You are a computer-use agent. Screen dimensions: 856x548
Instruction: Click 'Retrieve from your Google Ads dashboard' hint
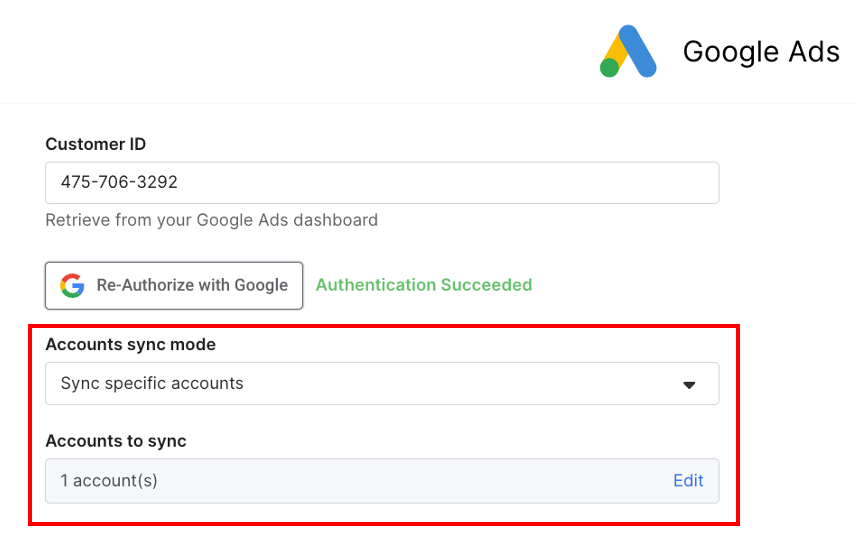[211, 220]
